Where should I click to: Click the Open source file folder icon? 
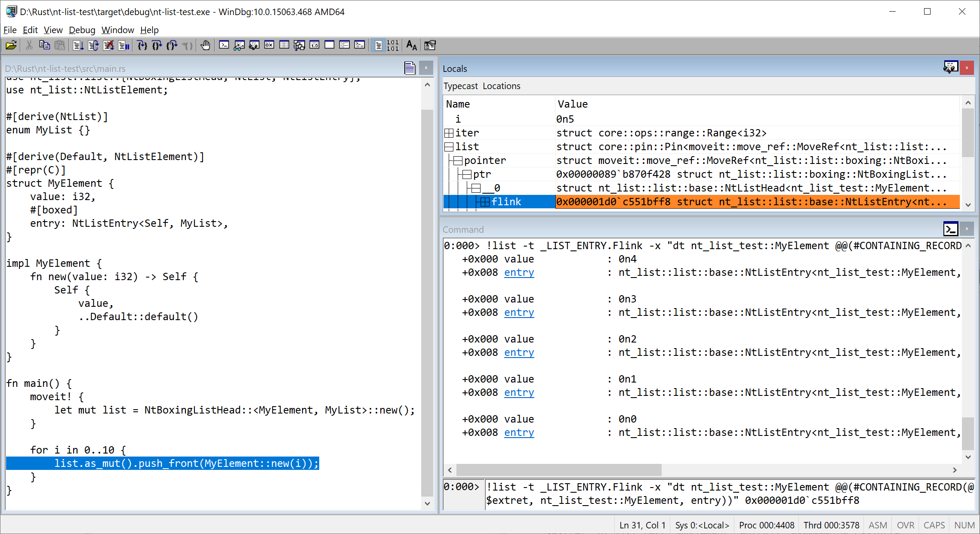point(11,45)
